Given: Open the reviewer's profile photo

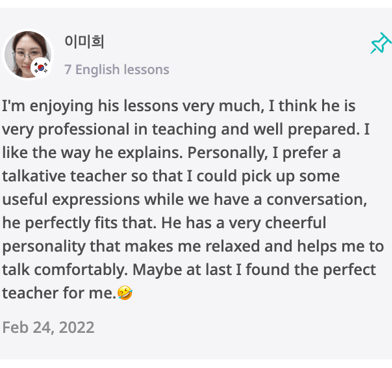Looking at the screenshot, I should pos(28,55).
